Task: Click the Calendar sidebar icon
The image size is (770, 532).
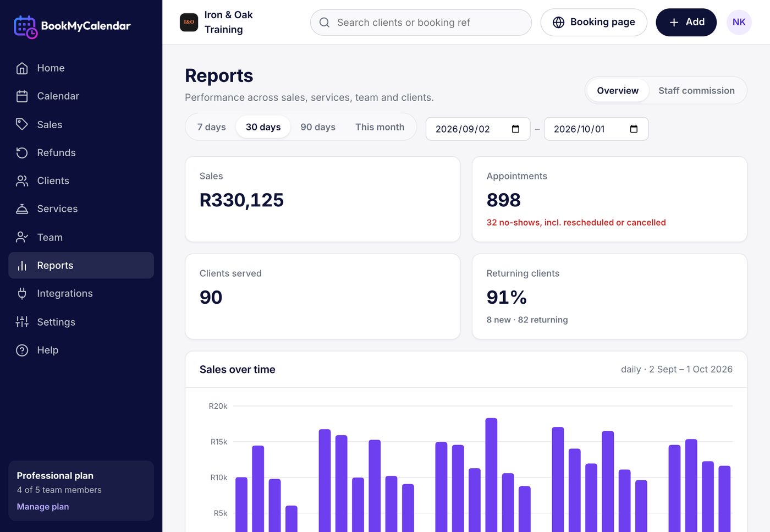Action: click(x=22, y=96)
